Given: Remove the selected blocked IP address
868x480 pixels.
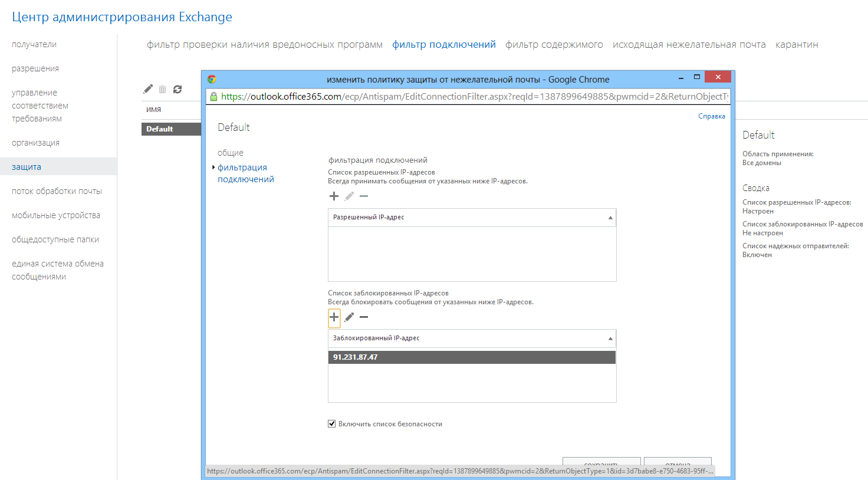Looking at the screenshot, I should 364,317.
